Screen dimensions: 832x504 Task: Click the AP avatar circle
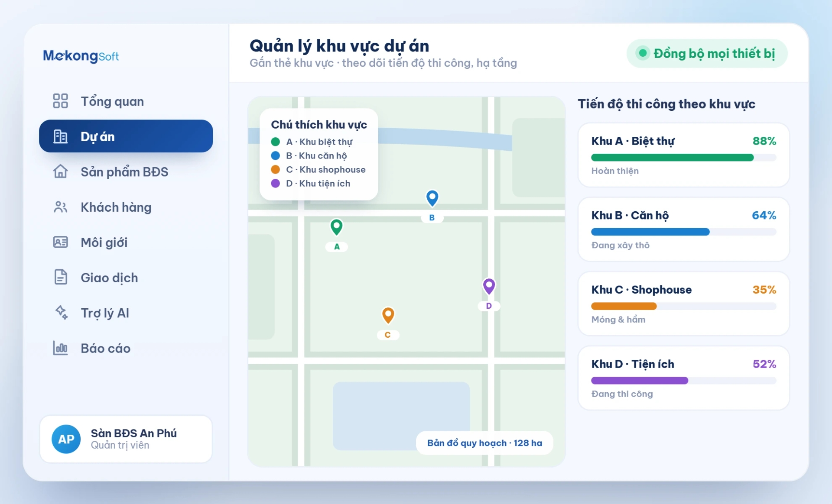pos(66,439)
